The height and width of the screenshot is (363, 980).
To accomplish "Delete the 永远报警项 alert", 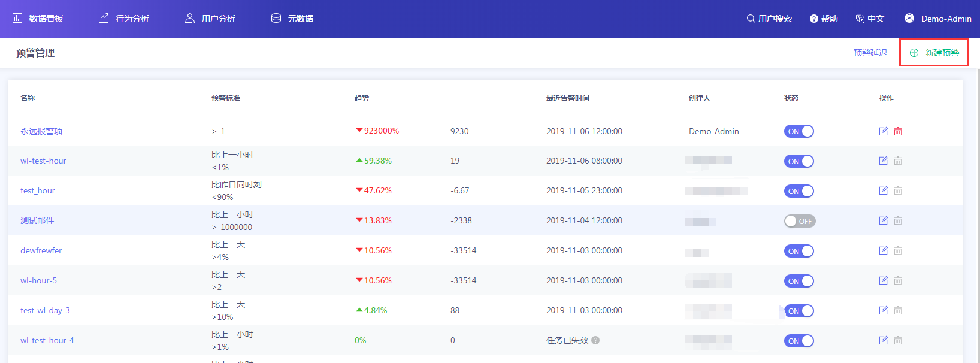I will (898, 131).
